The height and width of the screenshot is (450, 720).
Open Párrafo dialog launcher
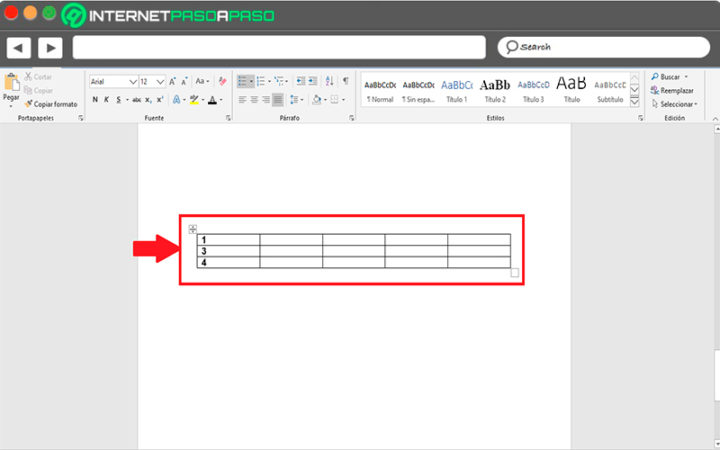pos(352,118)
